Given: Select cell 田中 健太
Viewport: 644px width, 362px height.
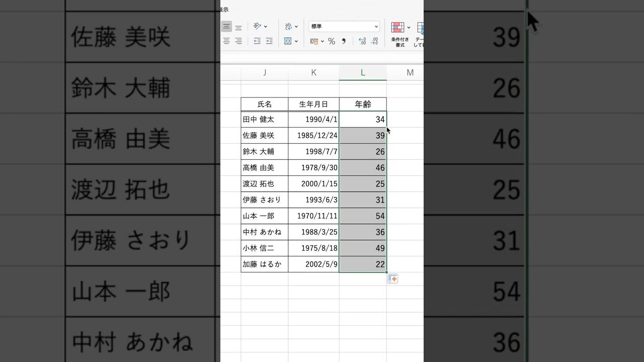Looking at the screenshot, I should coord(265,119).
